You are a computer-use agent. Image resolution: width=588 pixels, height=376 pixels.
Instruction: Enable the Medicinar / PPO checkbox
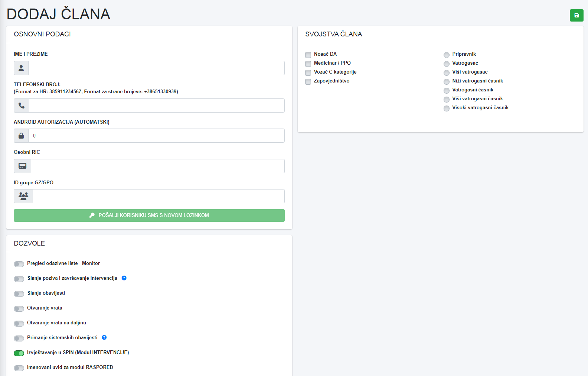308,64
